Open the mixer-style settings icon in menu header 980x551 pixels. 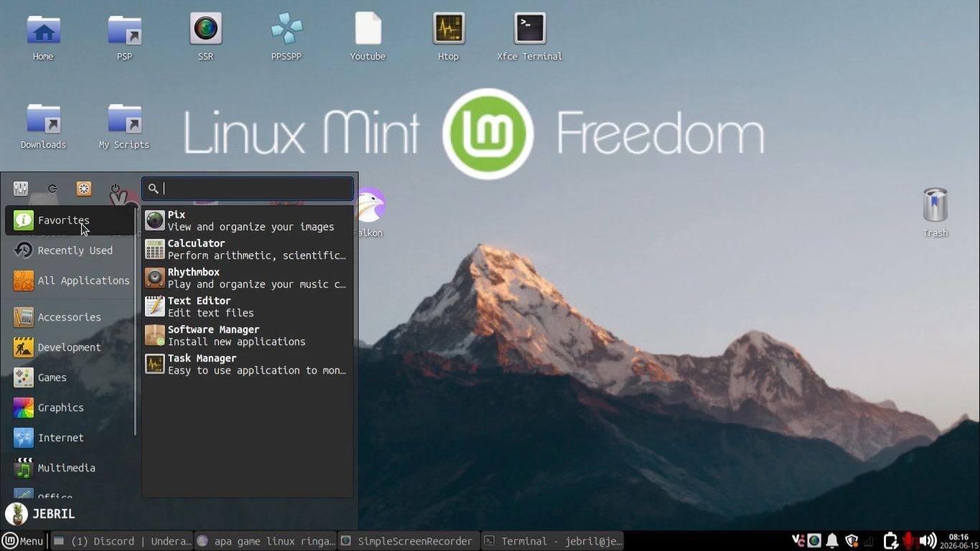coord(20,189)
